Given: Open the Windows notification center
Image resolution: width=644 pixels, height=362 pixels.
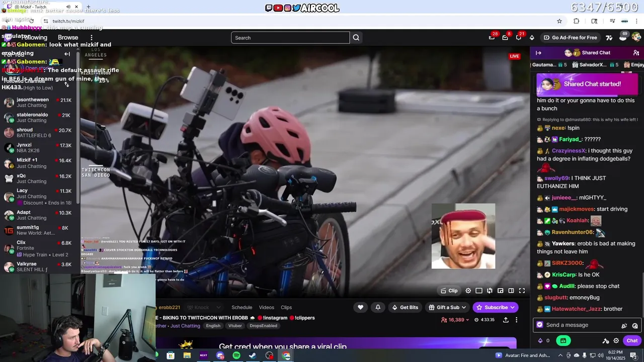Looking at the screenshot, I should click(633, 355).
